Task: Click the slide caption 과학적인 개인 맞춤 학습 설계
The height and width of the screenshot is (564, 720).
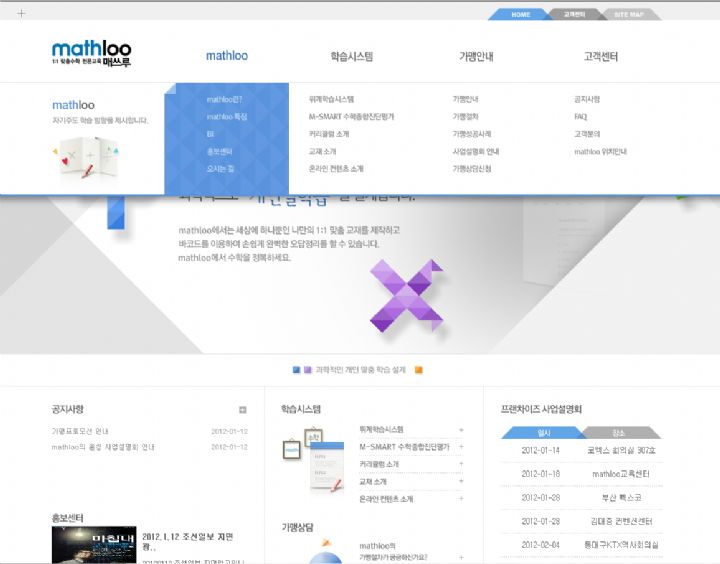Action: 360,370
